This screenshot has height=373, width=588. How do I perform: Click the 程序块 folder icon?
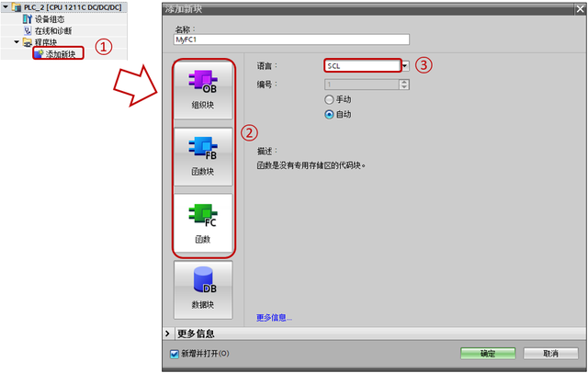(x=27, y=42)
